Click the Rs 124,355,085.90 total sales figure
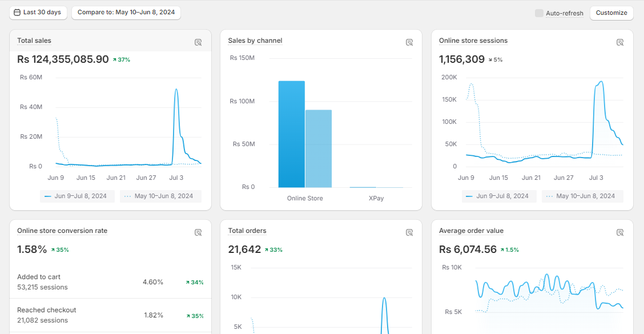644x334 pixels. 63,59
